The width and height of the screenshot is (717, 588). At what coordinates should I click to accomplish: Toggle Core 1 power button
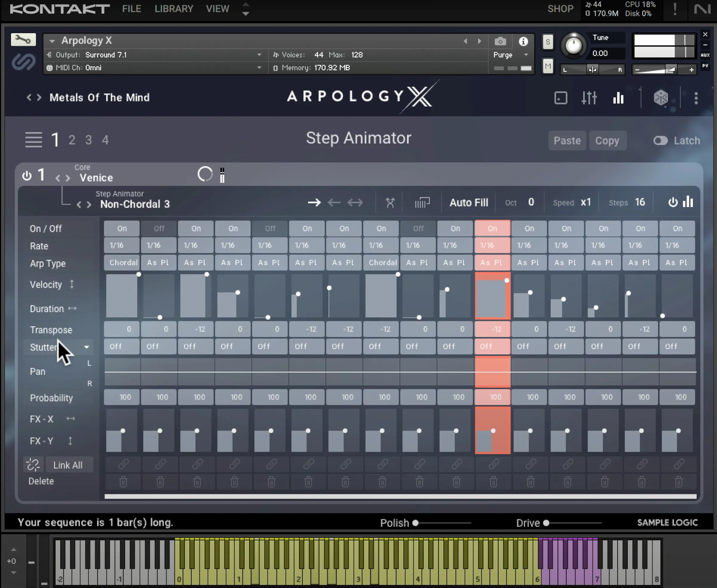tap(27, 176)
